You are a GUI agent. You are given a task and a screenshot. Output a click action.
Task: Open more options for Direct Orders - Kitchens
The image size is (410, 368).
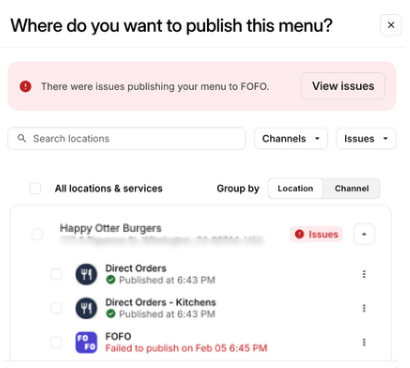coord(364,308)
